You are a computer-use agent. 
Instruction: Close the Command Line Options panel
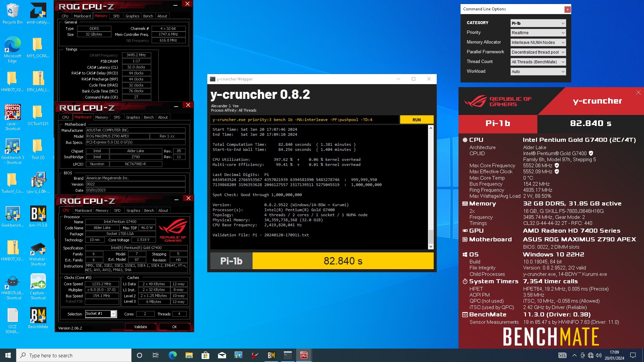tap(568, 9)
